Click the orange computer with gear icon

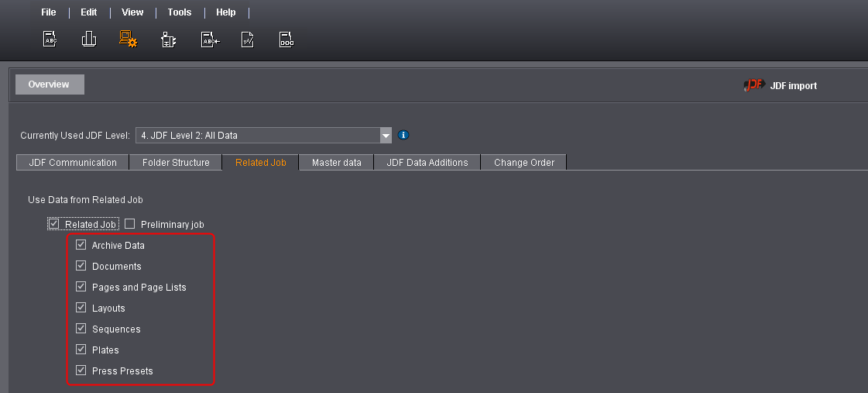(129, 39)
